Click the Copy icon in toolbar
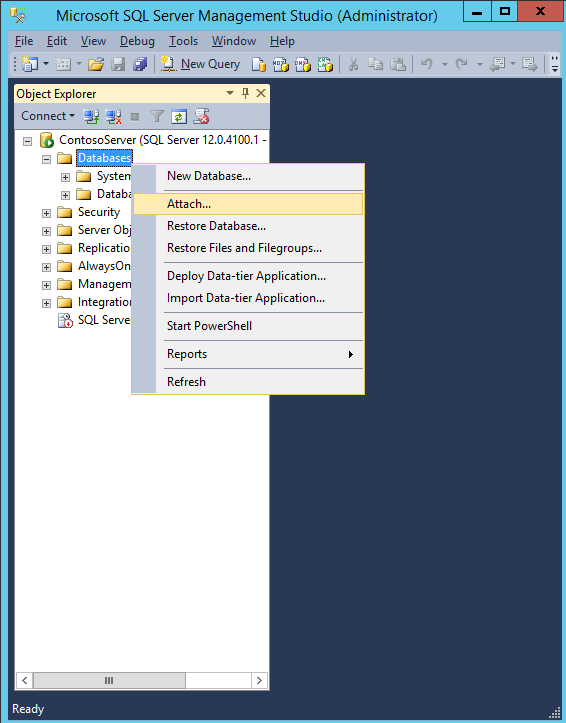Image resolution: width=566 pixels, height=723 pixels. tap(376, 64)
